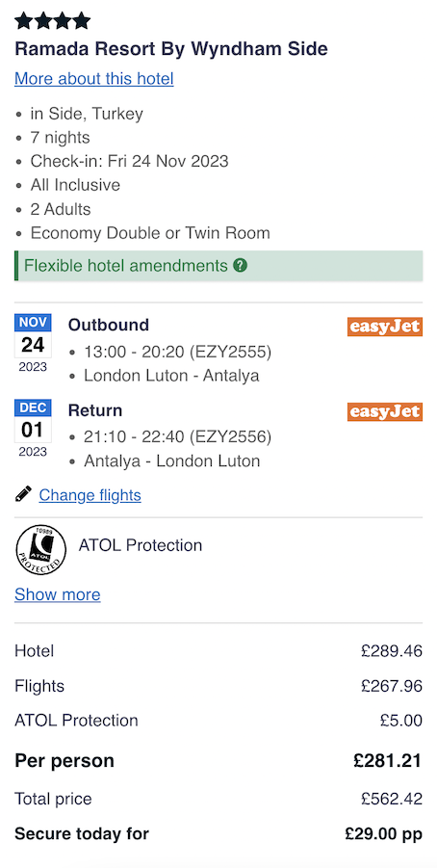
Task: Click the outbound flight number EZY2555 line
Action: click(x=177, y=352)
